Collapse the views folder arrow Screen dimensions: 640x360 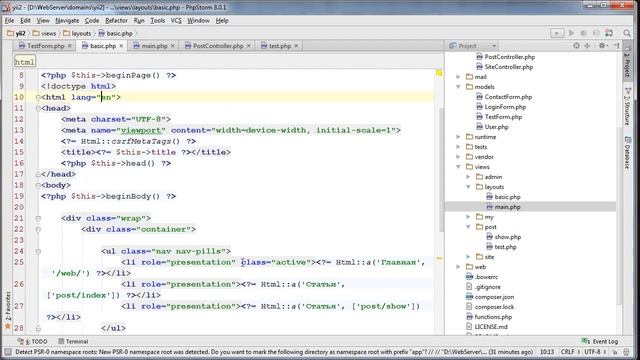click(x=458, y=167)
